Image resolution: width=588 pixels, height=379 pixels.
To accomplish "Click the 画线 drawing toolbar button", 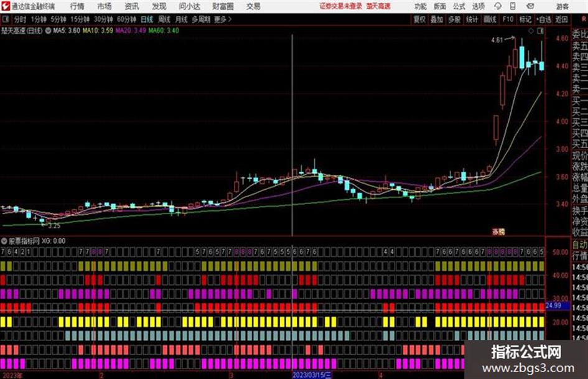I will pyautogui.click(x=490, y=19).
